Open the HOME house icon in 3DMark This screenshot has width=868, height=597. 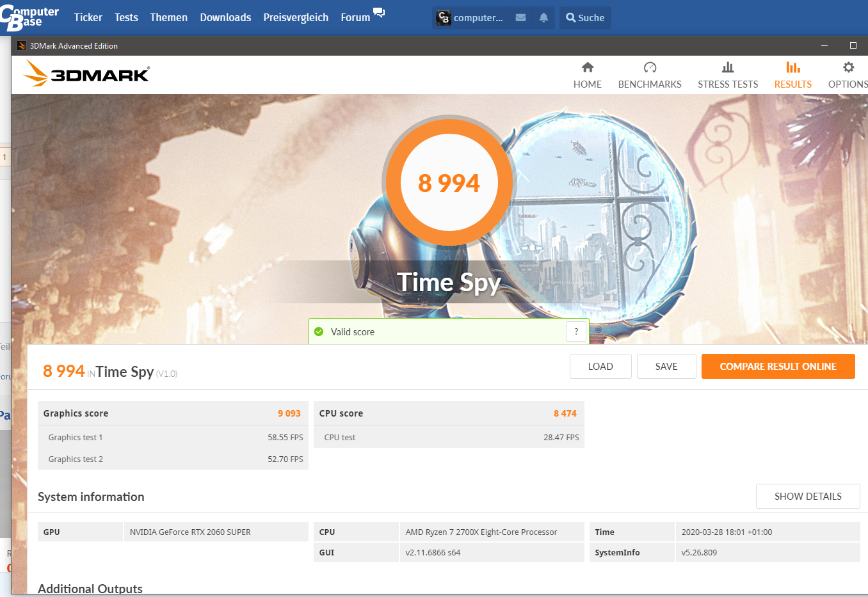coord(588,67)
